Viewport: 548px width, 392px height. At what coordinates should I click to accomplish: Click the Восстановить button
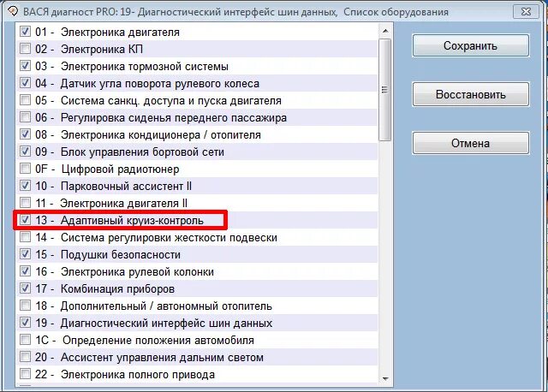click(470, 94)
